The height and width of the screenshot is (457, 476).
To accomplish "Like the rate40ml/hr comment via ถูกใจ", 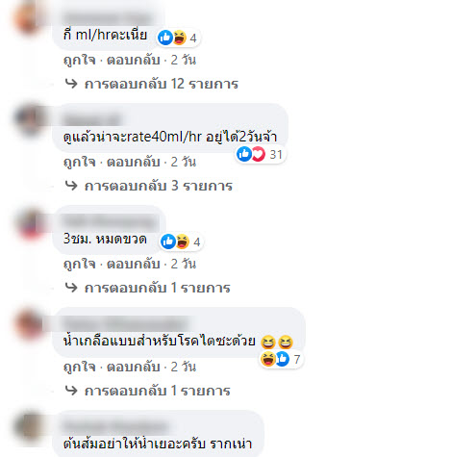I will click(80, 162).
